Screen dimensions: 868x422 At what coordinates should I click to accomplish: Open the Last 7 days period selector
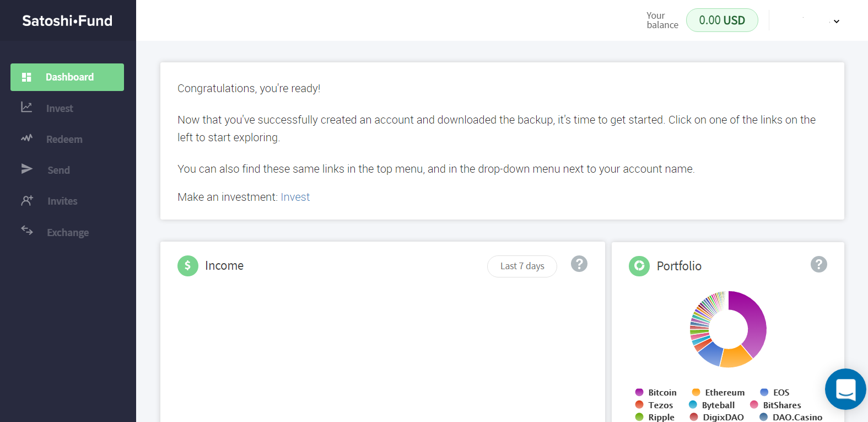pos(522,266)
